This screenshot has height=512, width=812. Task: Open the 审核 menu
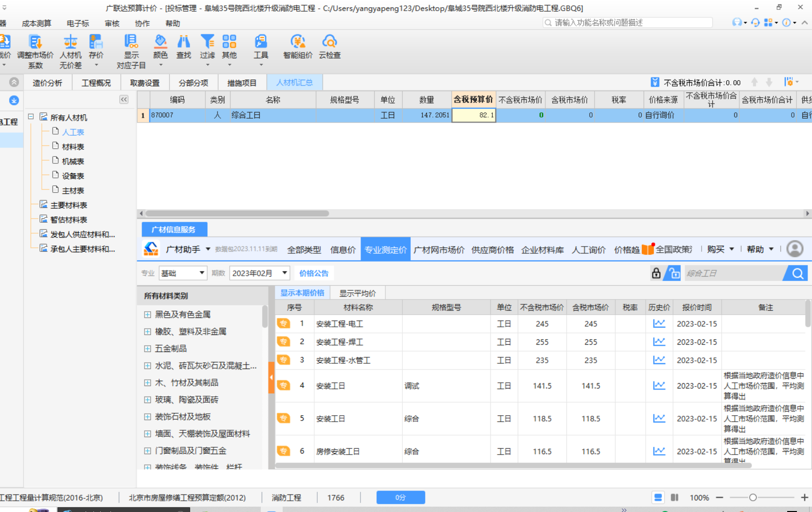[x=112, y=23]
